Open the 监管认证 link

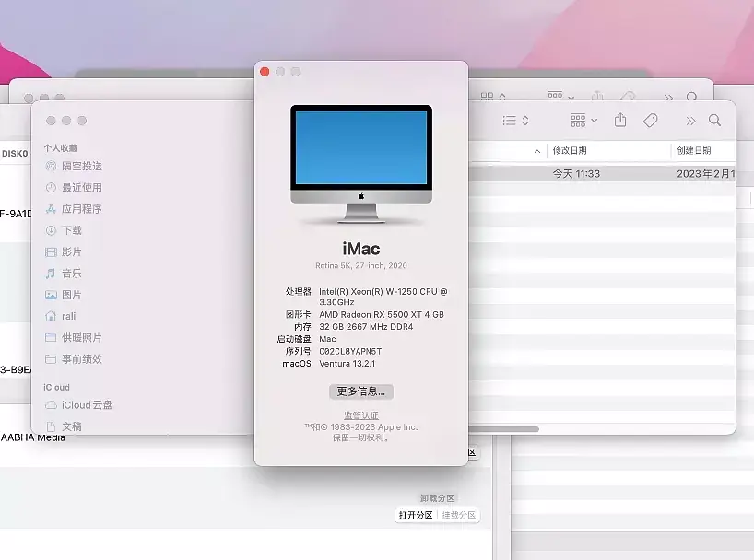tap(361, 415)
